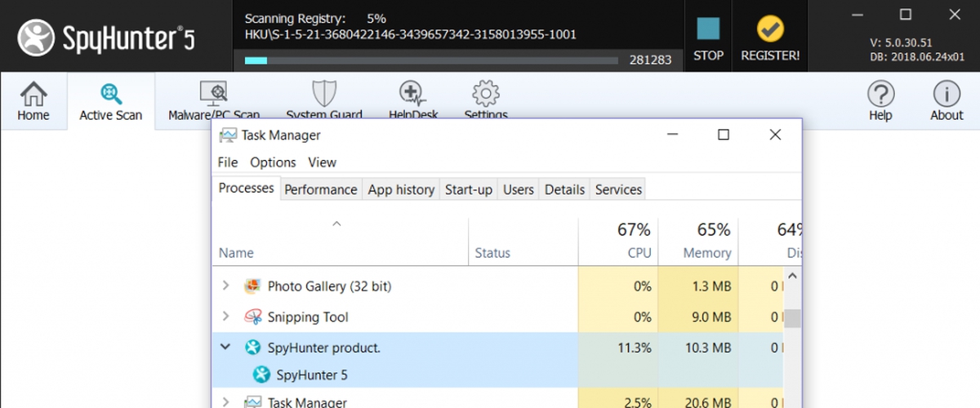This screenshot has width=980, height=408.
Task: Switch to the Performance tab
Action: point(320,189)
